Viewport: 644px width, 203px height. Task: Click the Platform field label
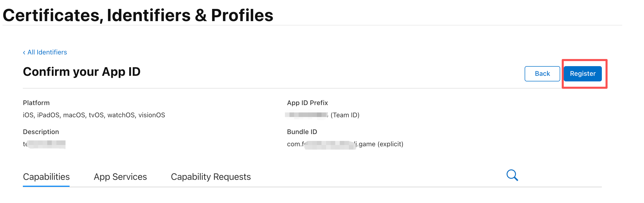36,103
